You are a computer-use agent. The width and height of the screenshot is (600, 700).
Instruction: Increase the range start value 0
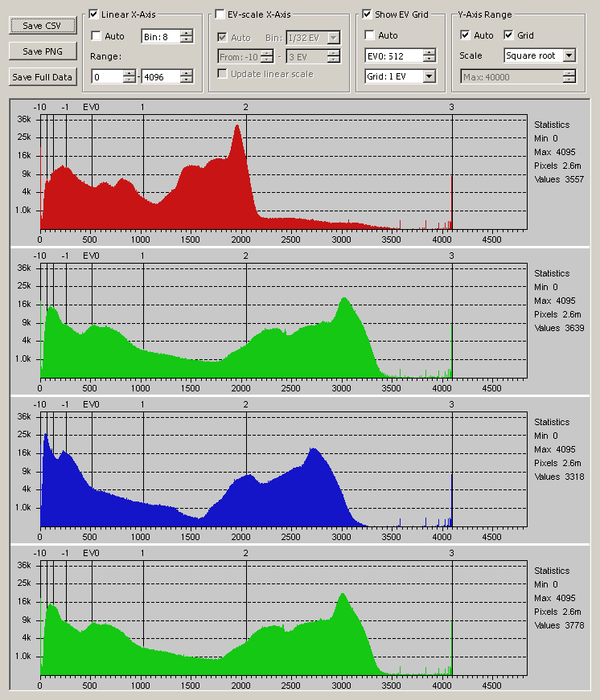tap(129, 73)
